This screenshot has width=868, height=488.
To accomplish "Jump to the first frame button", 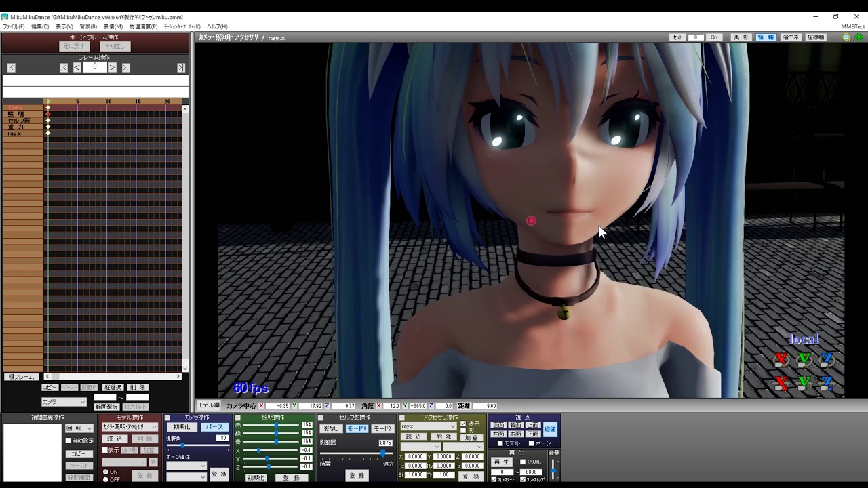I will [x=11, y=68].
